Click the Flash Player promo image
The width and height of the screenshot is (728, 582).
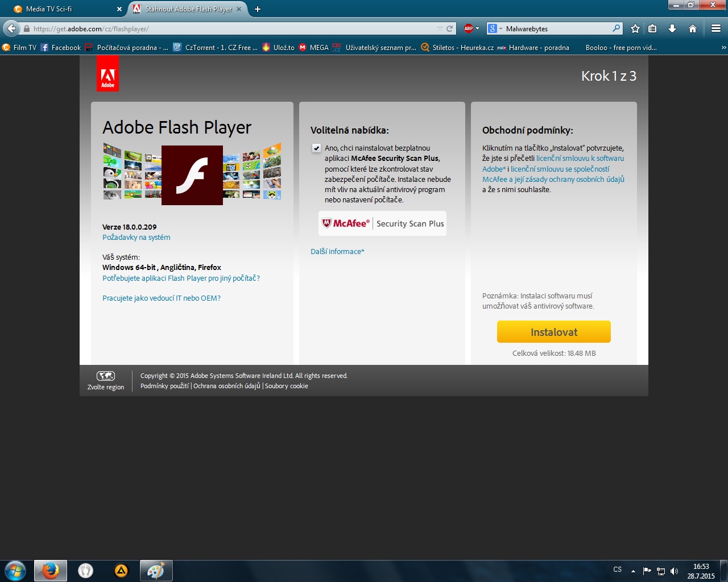coord(192,173)
